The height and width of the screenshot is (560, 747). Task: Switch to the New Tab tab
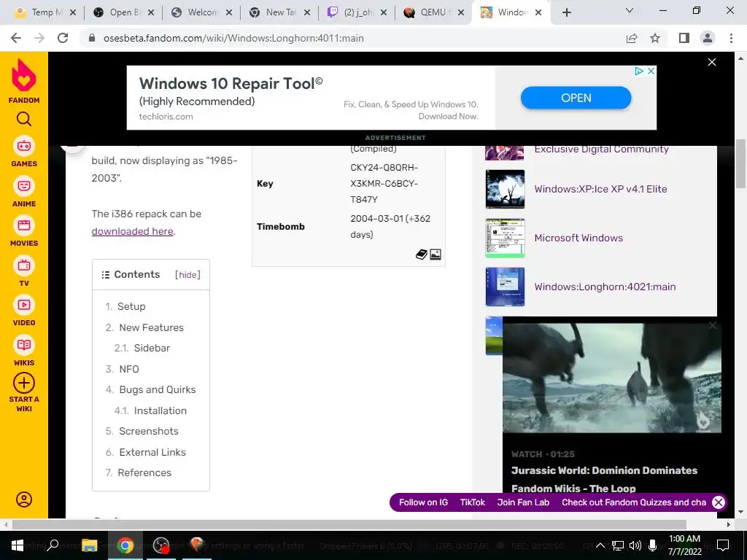point(280,12)
